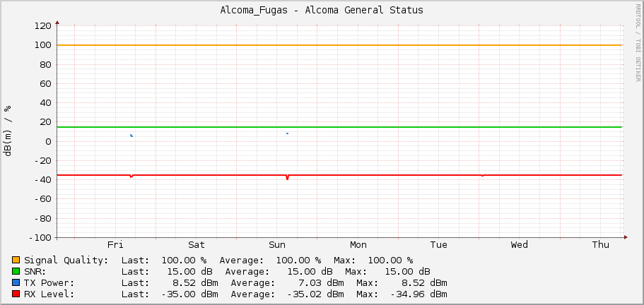Click the Signal Quality Last value 100.00 %

(184, 261)
